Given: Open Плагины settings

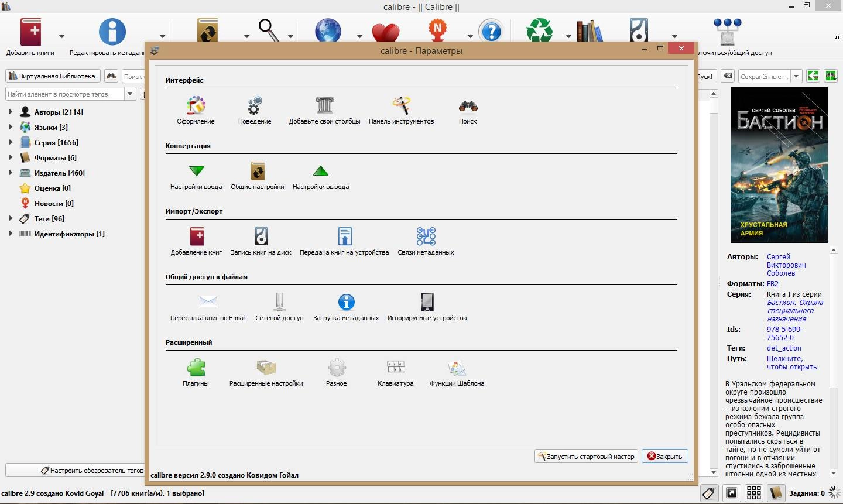Looking at the screenshot, I should point(196,373).
